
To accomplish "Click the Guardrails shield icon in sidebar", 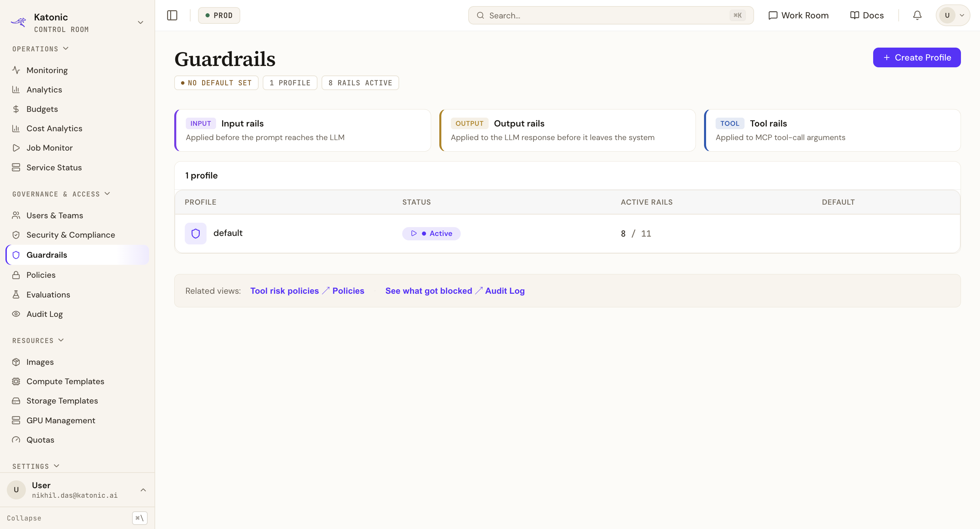I will 16,255.
